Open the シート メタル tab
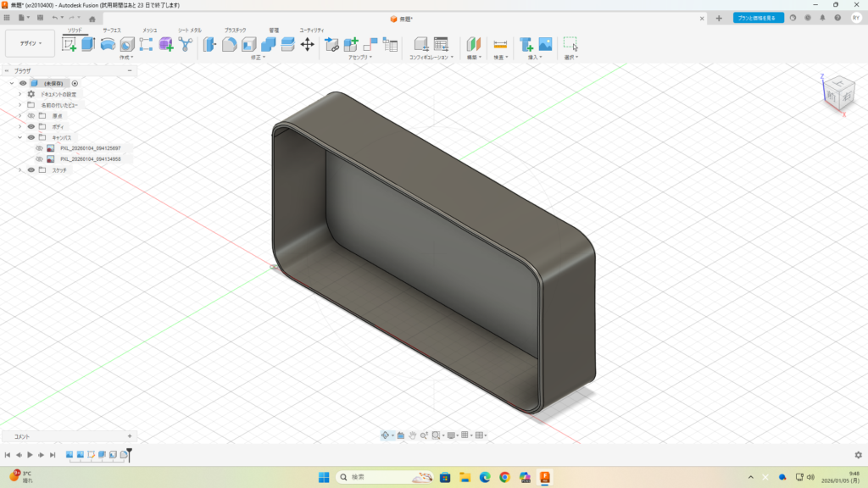The image size is (868, 488). click(x=189, y=30)
